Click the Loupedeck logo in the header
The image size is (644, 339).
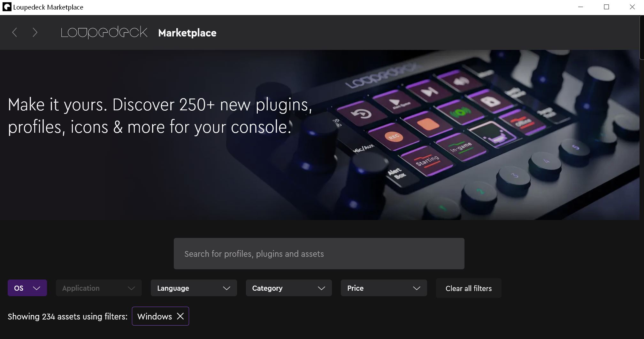104,32
